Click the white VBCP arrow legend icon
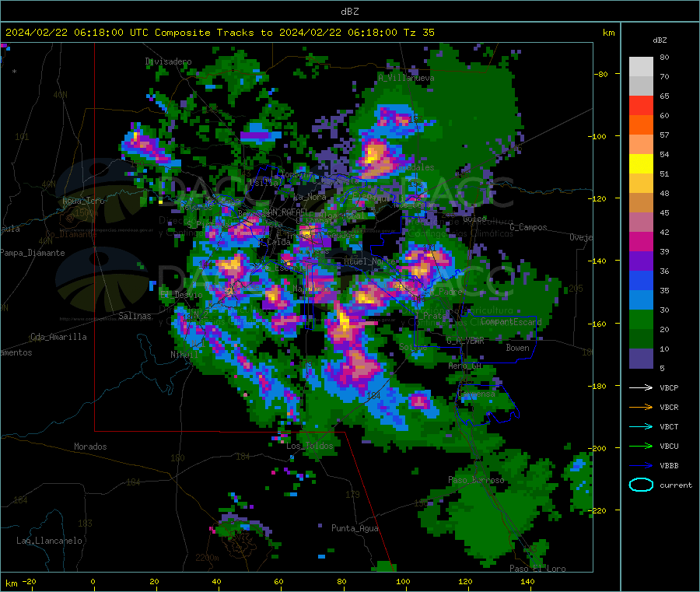The image size is (700, 592). pyautogui.click(x=641, y=387)
